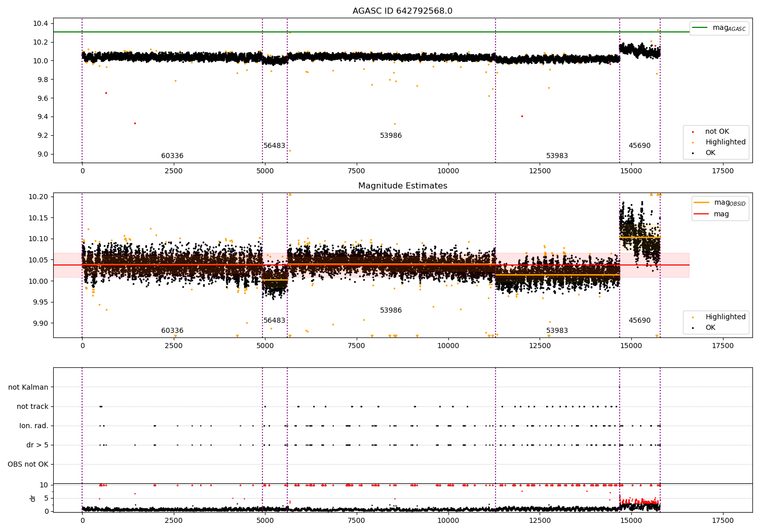Click the 10.15 y-axis tick of middle panel

(x=39, y=218)
